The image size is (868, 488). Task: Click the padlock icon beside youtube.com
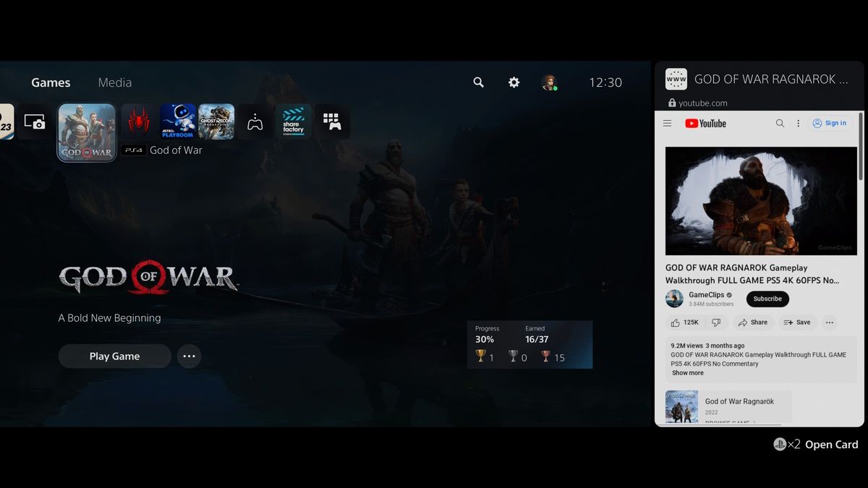click(x=672, y=103)
